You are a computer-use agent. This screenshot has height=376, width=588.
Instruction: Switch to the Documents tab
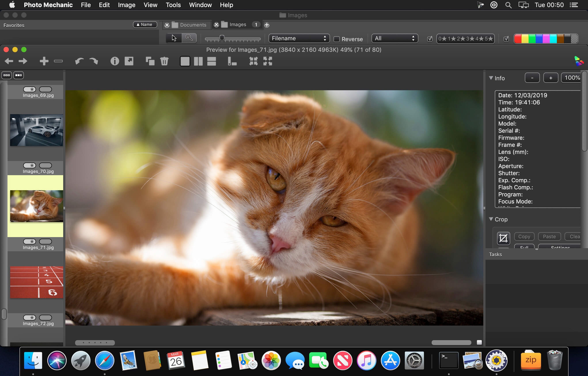(193, 25)
